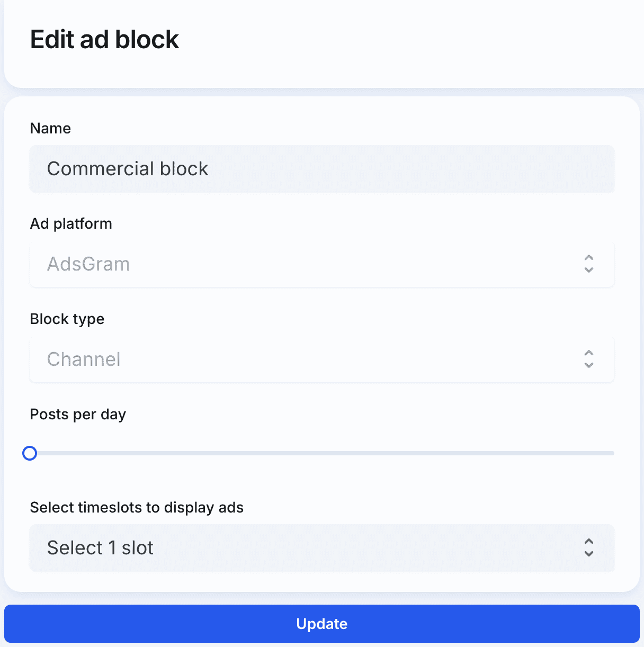644x647 pixels.
Task: Click the right end of the Posts per day slider
Action: 613,453
